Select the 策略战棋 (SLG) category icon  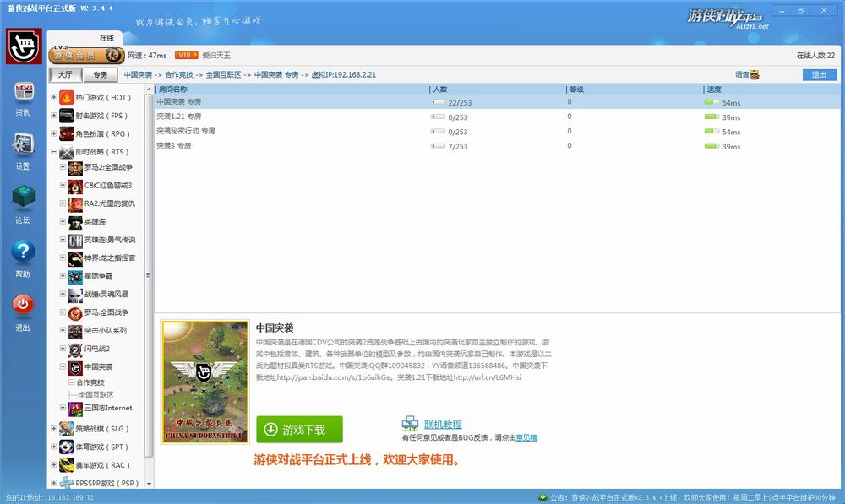click(66, 429)
